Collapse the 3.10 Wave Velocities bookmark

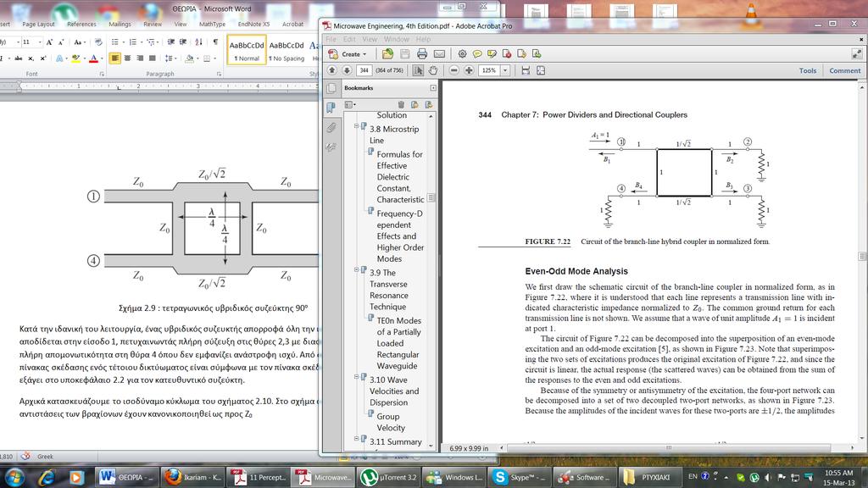[357, 377]
